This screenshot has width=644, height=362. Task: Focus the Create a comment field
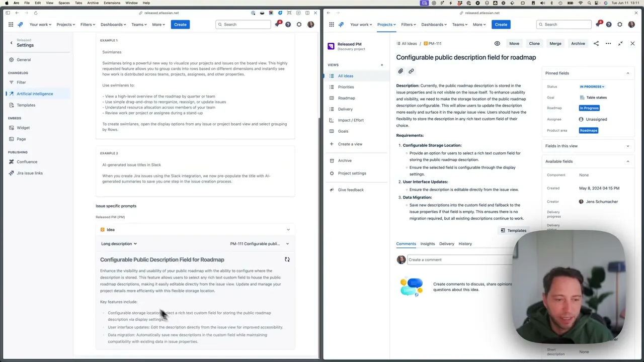pyautogui.click(x=460, y=260)
